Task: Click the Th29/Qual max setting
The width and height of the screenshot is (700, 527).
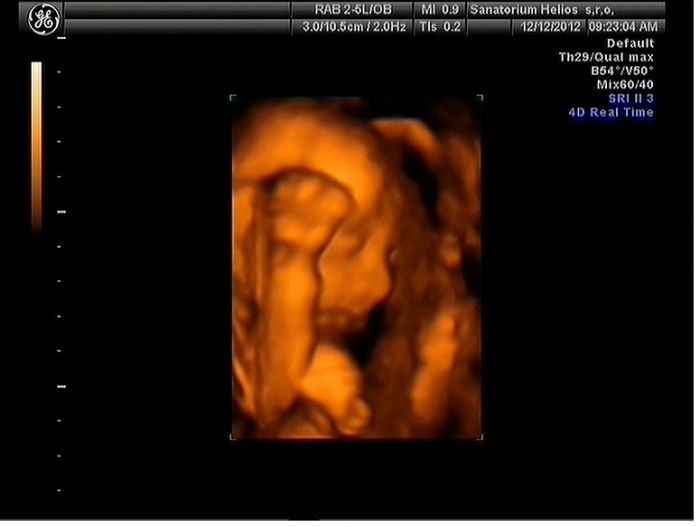Action: [x=606, y=57]
